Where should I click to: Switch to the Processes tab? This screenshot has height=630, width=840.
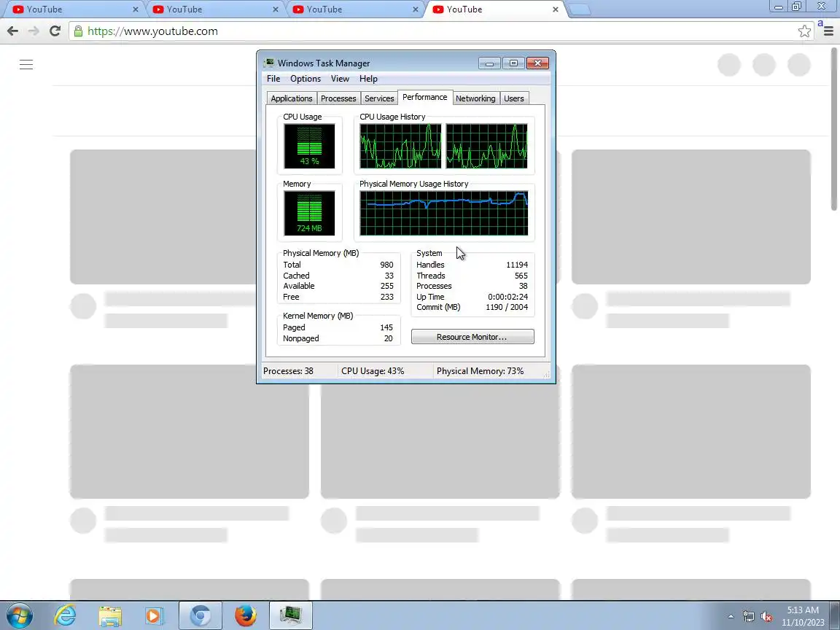338,98
